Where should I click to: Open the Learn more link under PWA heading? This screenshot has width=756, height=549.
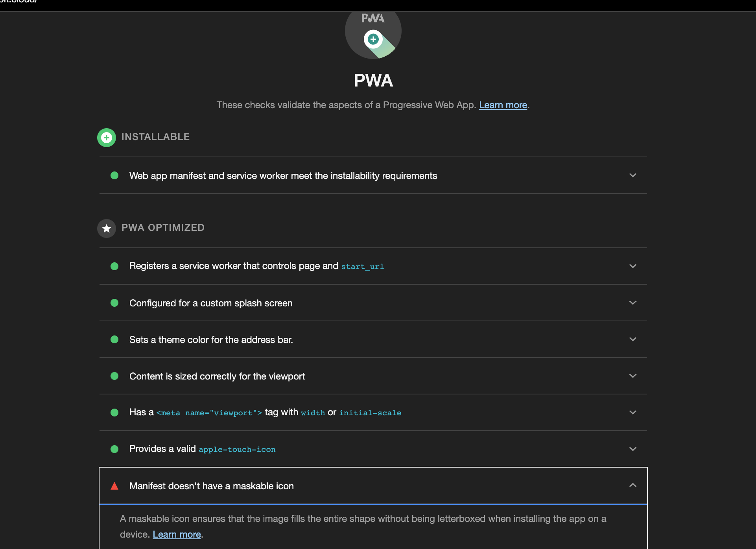pos(503,105)
